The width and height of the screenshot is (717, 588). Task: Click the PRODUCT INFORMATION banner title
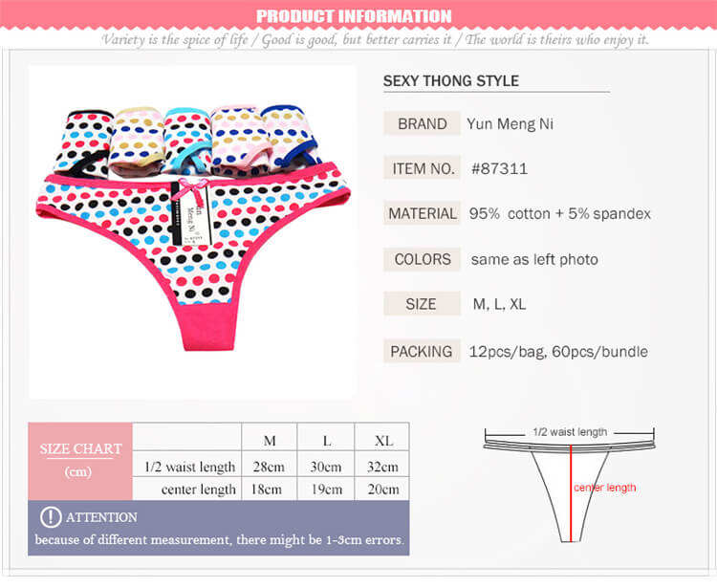click(x=354, y=16)
